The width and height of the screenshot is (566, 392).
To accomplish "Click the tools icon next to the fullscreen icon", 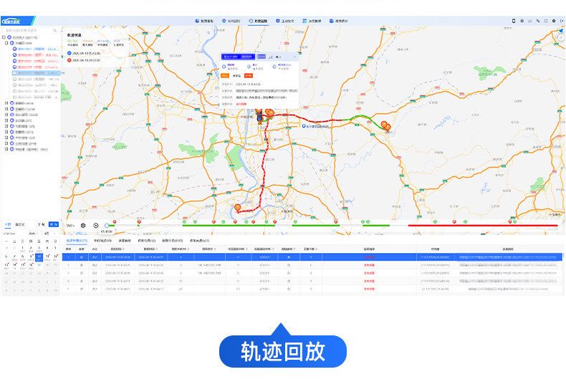I will 538,21.
